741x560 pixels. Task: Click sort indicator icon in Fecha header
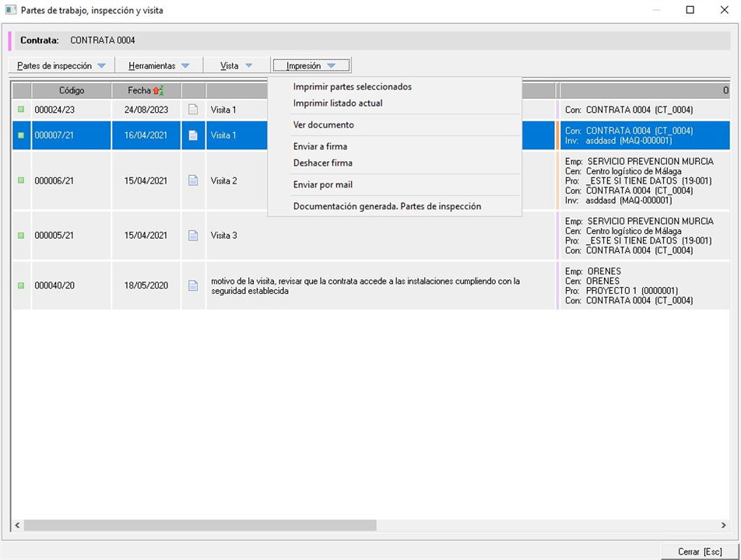(x=158, y=91)
